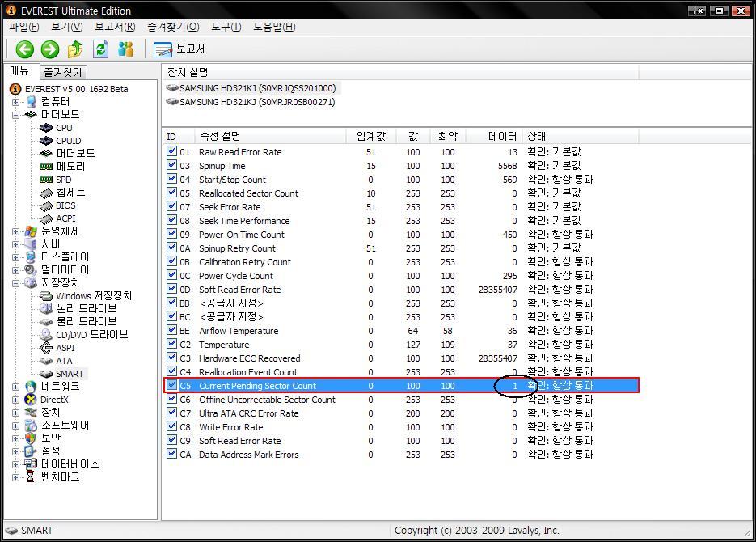Open the ACPI tree item
This screenshot has width=756, height=542.
coord(65,218)
